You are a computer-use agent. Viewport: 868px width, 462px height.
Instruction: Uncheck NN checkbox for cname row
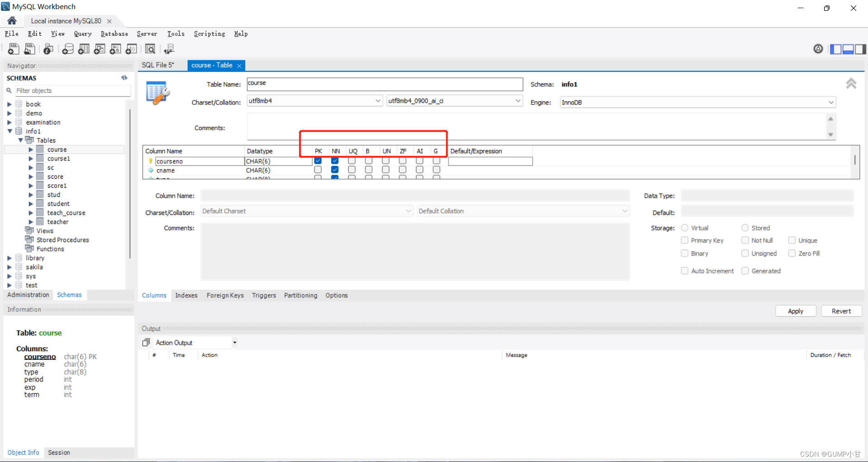335,169
